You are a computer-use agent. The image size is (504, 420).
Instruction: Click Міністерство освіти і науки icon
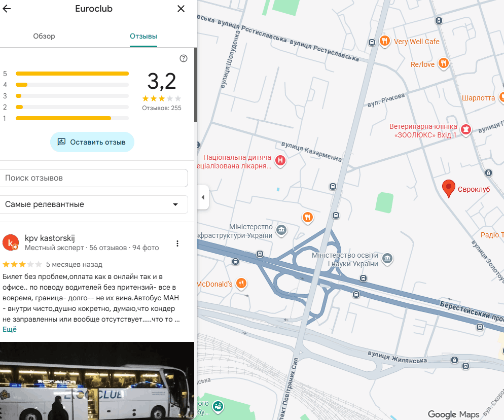point(387,259)
